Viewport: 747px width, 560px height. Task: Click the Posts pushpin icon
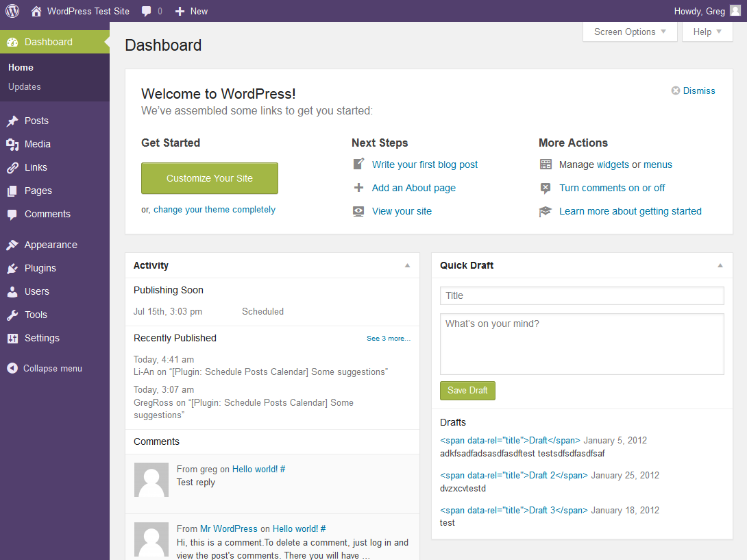coord(12,121)
